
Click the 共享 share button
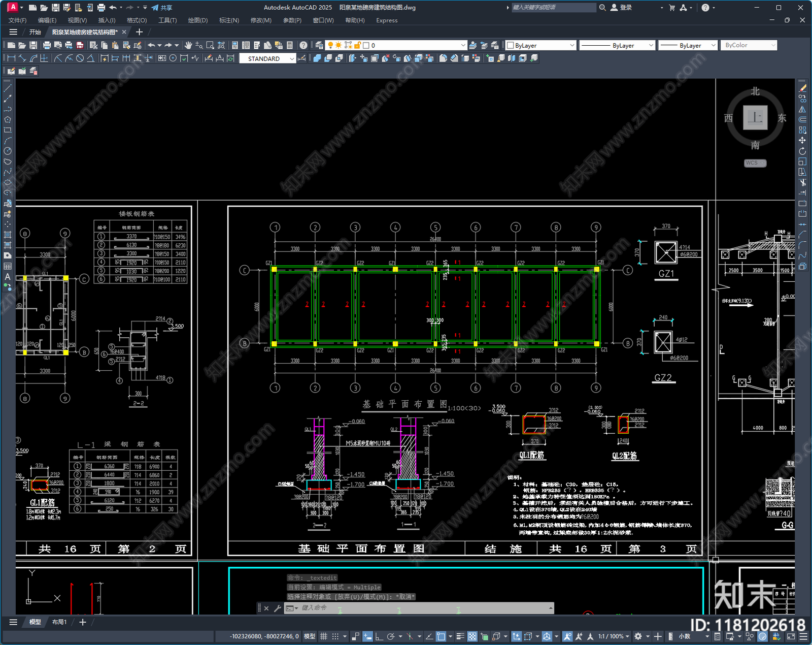pyautogui.click(x=162, y=8)
